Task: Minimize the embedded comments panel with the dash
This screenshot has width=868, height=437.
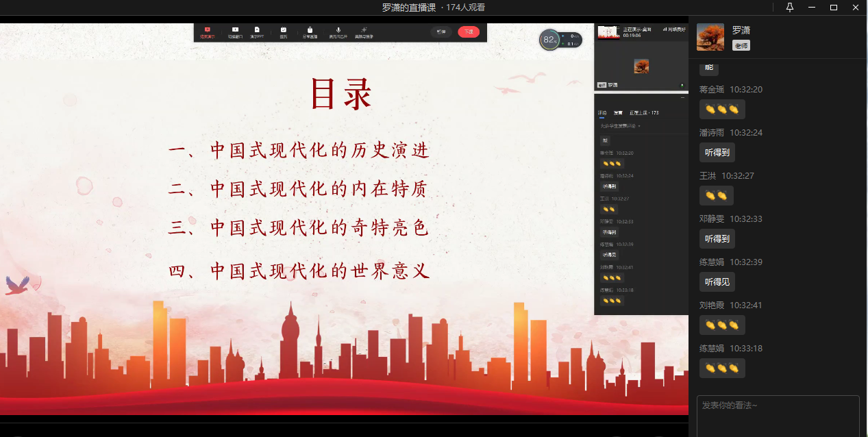Action: pos(682,99)
